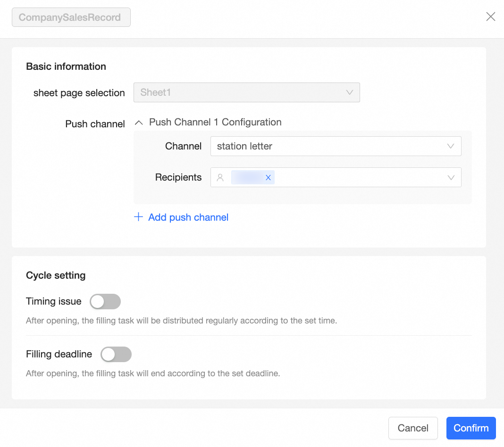Viewport: 504px width, 447px height.
Task: Collapse Push Channel 1 Configuration using its chevron
Action: [139, 123]
